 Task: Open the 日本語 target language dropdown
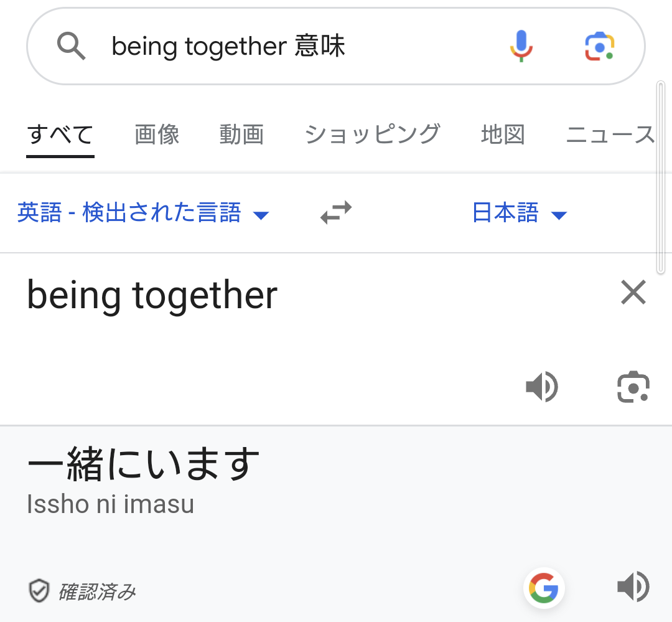click(x=520, y=214)
